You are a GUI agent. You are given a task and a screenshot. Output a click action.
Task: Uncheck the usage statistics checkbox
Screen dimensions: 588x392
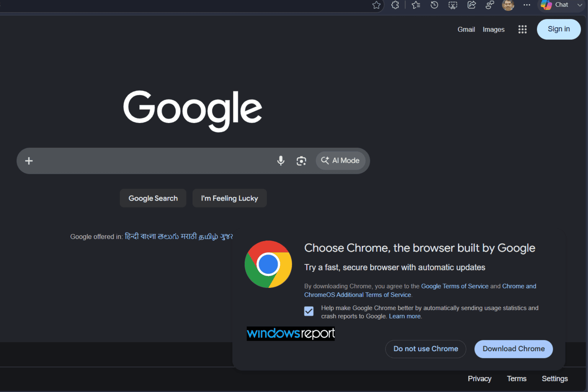pyautogui.click(x=309, y=311)
